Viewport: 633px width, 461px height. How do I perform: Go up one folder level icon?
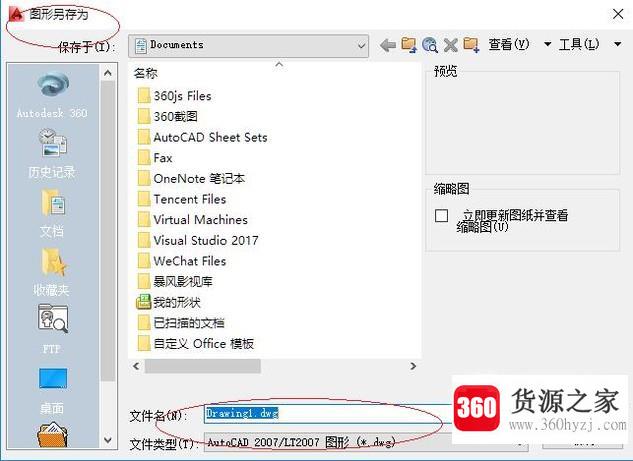409,45
